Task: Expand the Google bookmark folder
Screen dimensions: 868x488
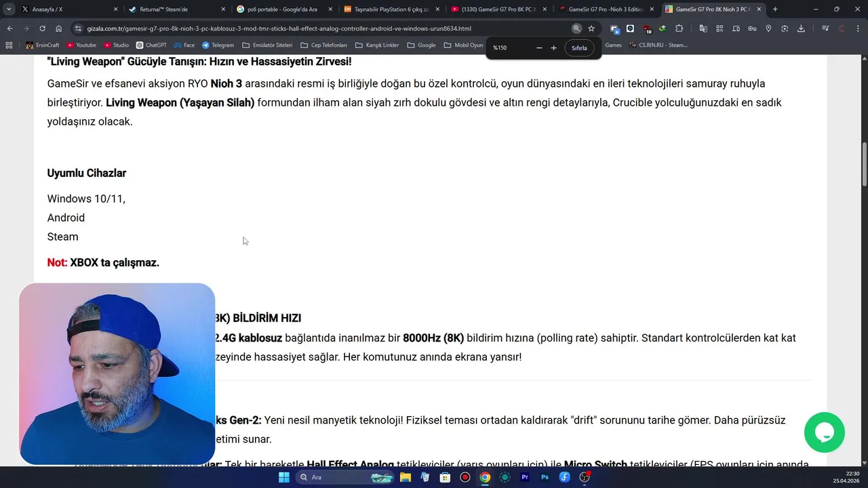Action: click(422, 45)
